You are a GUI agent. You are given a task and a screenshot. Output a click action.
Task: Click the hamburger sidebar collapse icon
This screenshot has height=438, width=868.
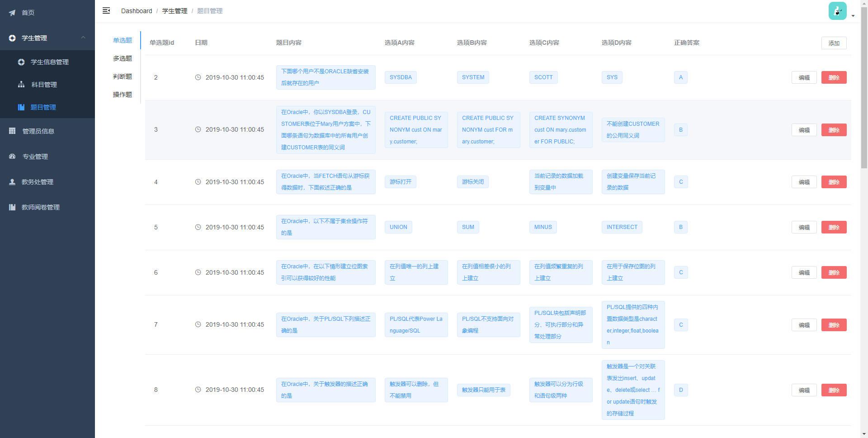[x=106, y=10]
